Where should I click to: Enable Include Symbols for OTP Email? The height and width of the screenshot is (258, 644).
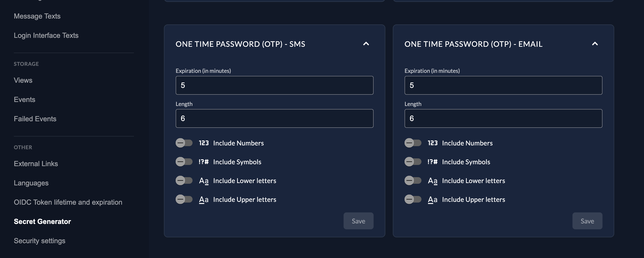point(413,162)
